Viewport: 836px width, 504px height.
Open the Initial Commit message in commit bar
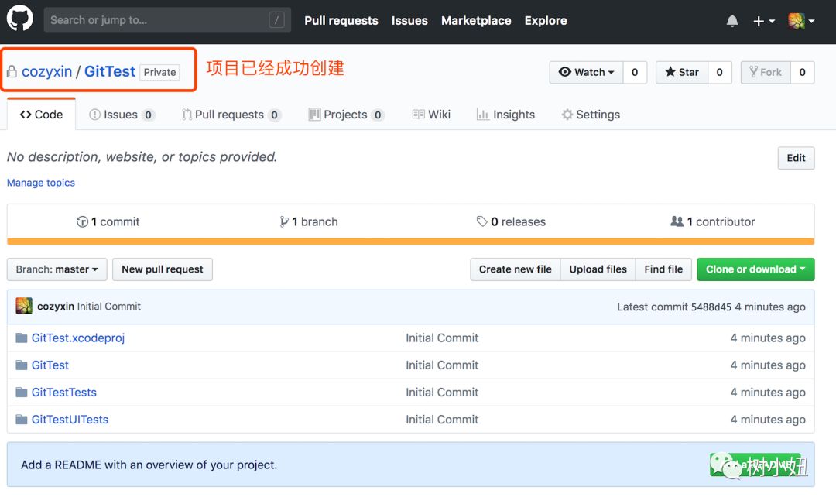tap(109, 306)
